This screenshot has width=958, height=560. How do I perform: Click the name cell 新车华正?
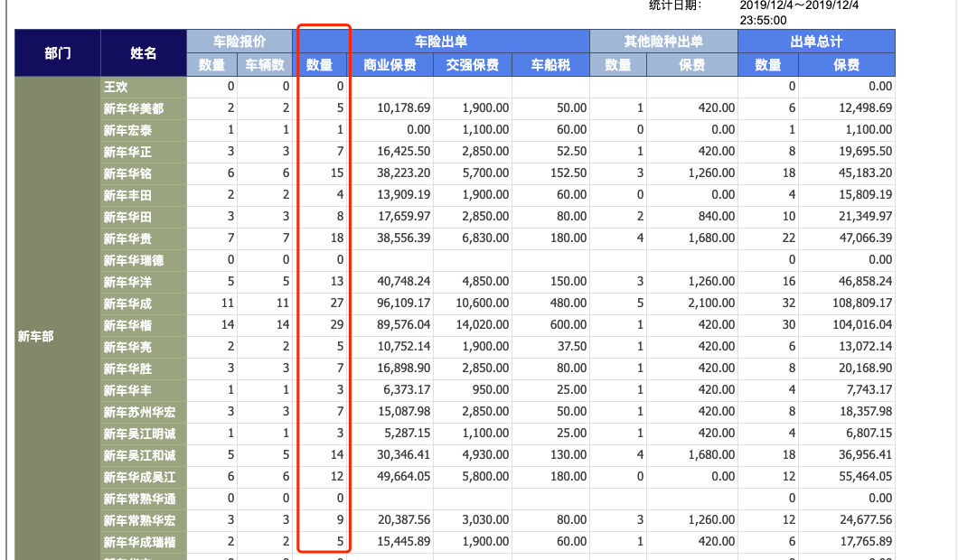(x=144, y=152)
